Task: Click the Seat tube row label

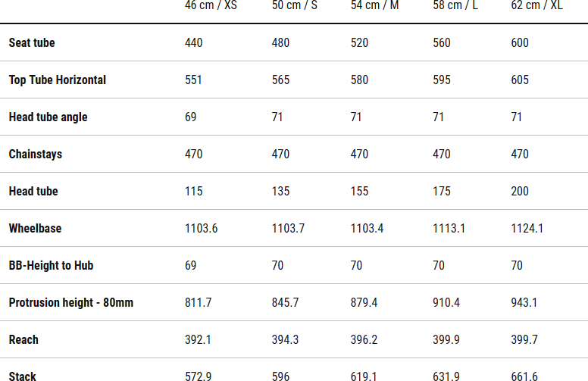Action: pos(32,43)
